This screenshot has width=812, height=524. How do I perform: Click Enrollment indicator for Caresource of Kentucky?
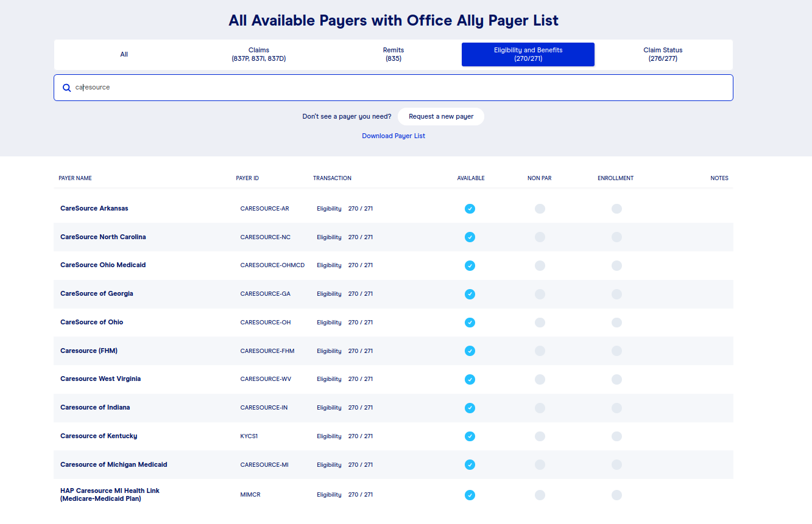pyautogui.click(x=616, y=436)
